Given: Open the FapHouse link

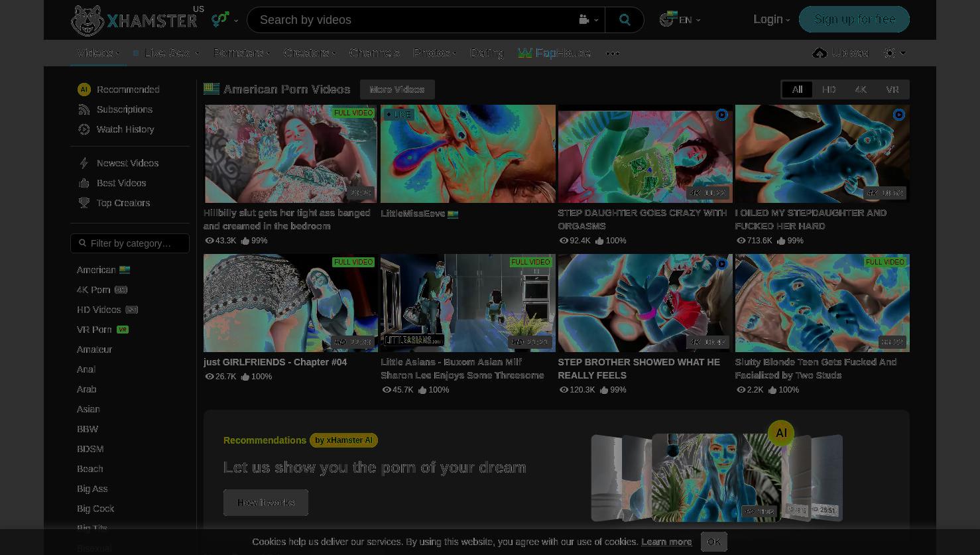Looking at the screenshot, I should click(x=554, y=53).
